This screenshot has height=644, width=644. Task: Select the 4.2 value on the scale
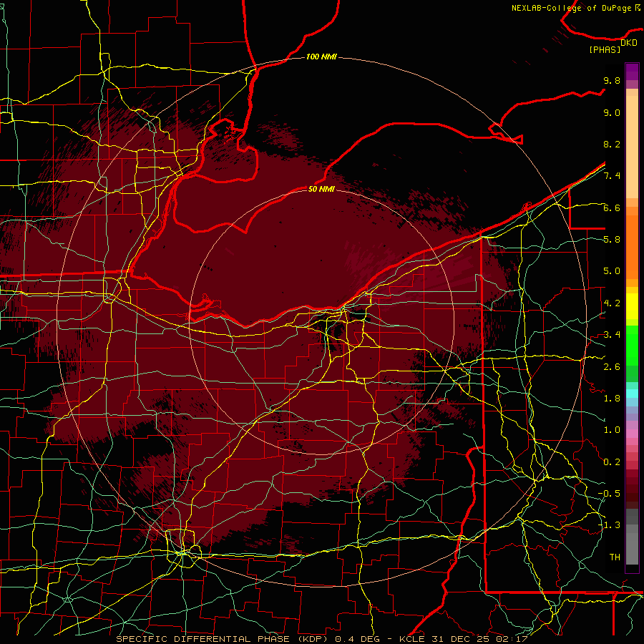[x=612, y=303]
